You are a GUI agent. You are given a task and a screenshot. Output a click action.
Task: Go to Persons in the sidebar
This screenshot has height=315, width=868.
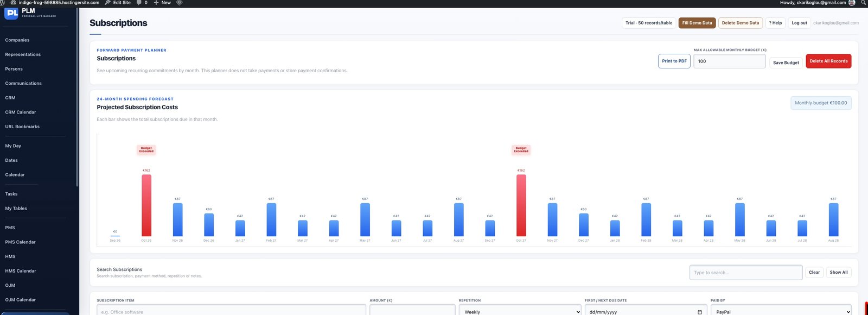coord(14,69)
